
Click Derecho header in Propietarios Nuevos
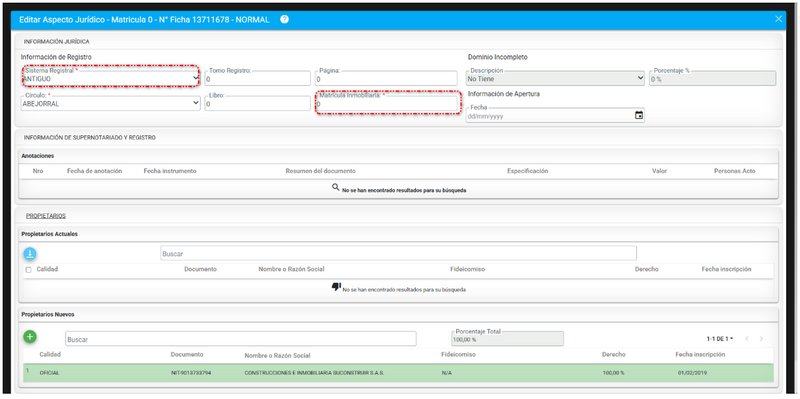point(614,355)
